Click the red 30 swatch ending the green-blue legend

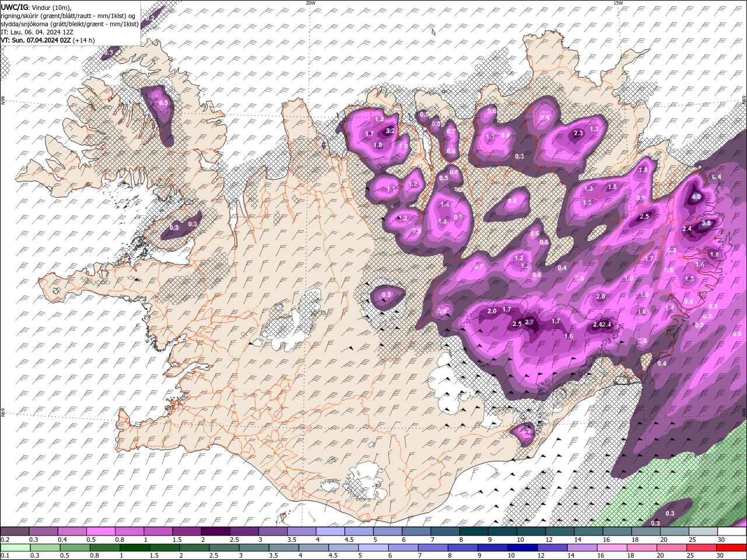[x=731, y=548]
